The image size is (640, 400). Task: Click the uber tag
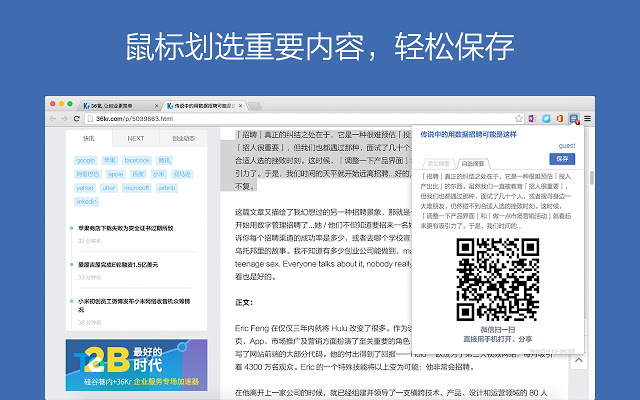109,188
